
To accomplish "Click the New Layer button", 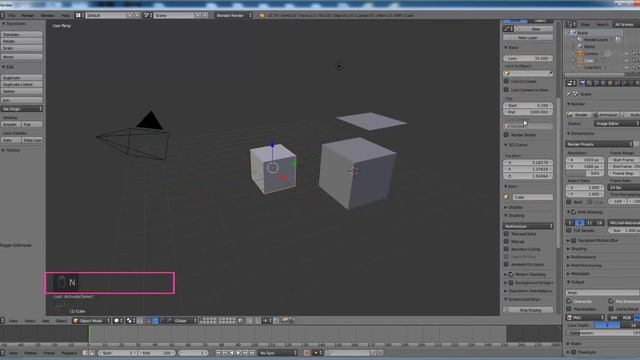I will click(x=528, y=38).
